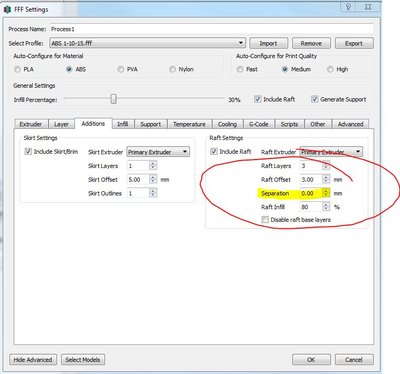This screenshot has height=374, width=400.
Task: Switch to the G-Code tab
Action: (x=259, y=124)
